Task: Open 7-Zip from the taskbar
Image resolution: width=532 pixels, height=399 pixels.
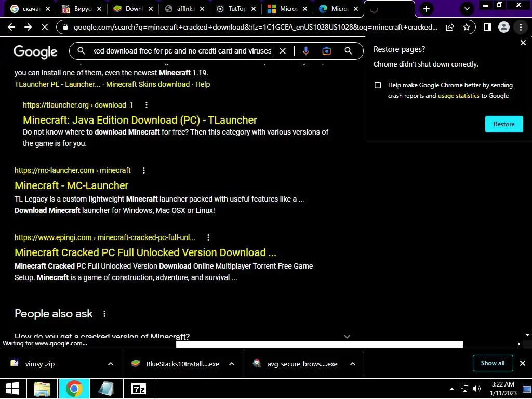Action: [138, 389]
